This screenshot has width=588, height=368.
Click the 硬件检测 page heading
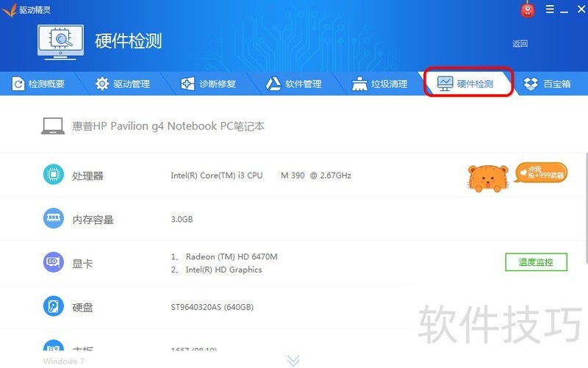pyautogui.click(x=128, y=41)
